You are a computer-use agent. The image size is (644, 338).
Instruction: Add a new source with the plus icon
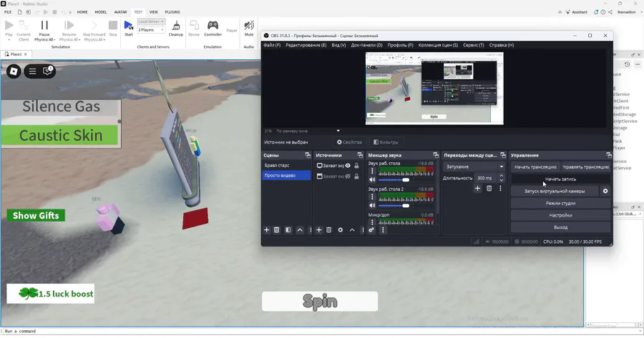click(318, 230)
